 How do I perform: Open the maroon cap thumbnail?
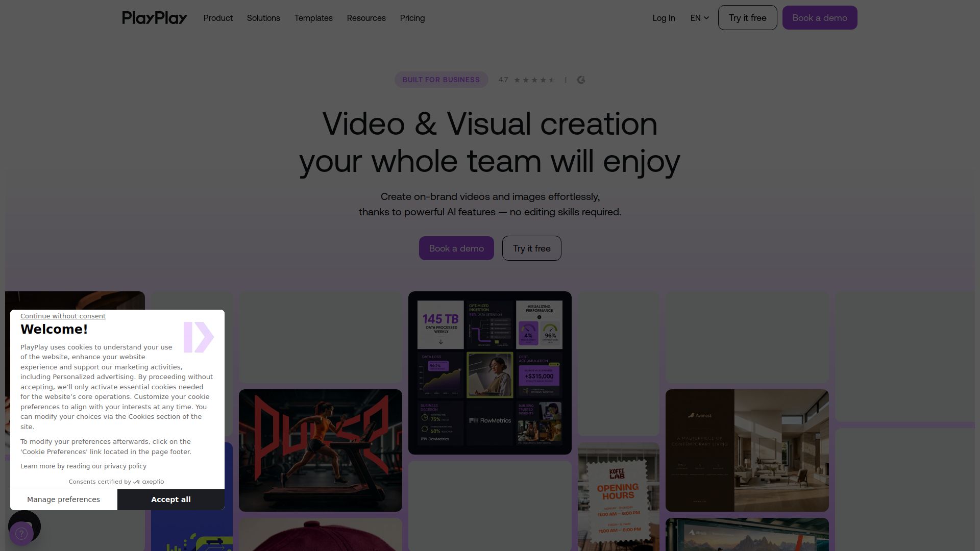tap(321, 534)
